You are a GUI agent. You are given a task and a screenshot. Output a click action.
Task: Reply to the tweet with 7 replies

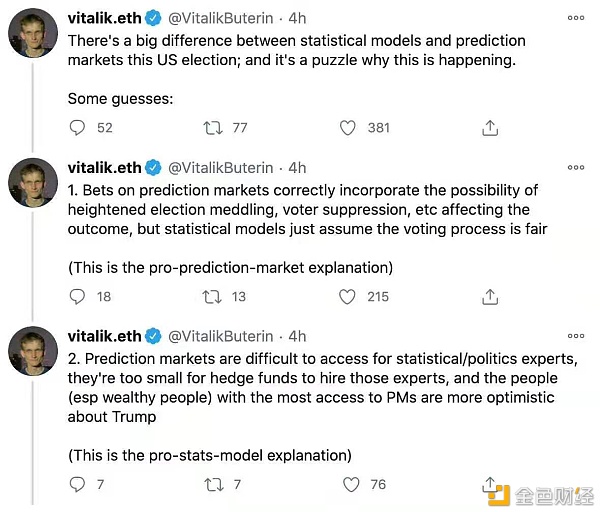pyautogui.click(x=77, y=484)
